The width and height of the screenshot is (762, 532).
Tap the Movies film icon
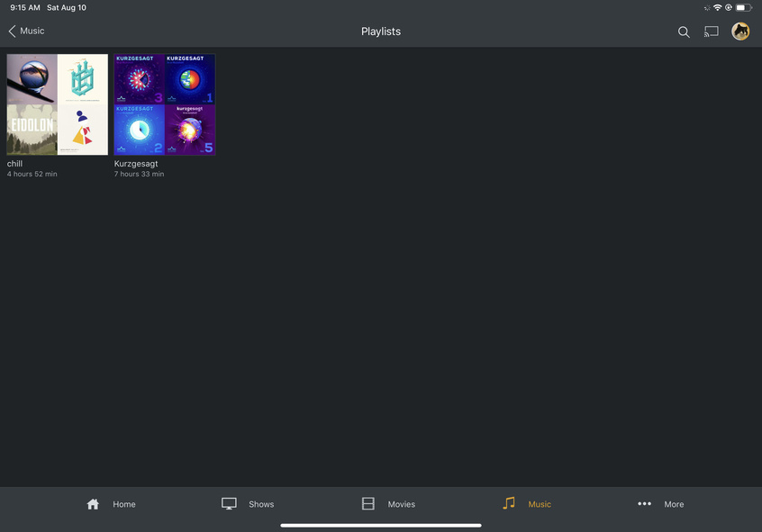click(368, 504)
